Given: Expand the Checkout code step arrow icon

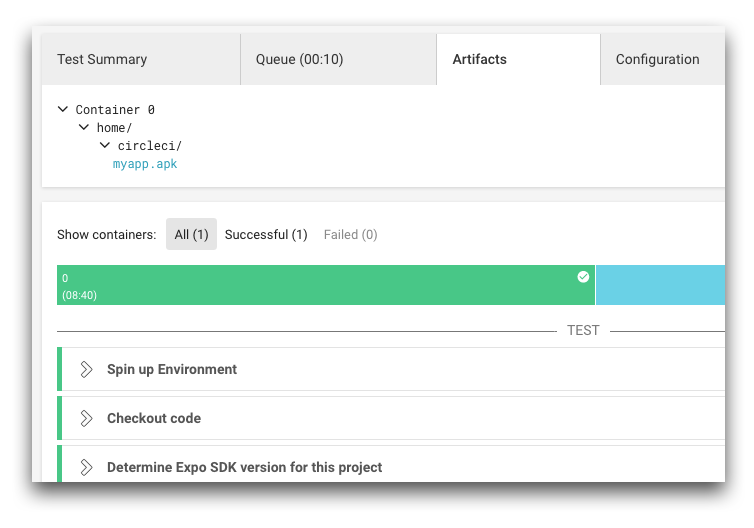Looking at the screenshot, I should [x=86, y=418].
